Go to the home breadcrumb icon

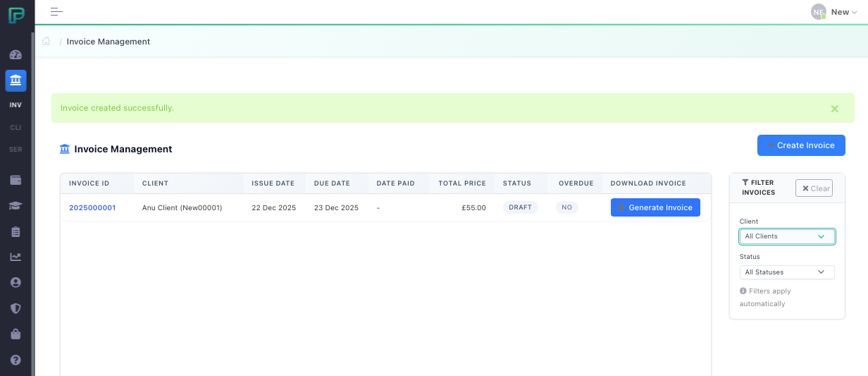(46, 42)
